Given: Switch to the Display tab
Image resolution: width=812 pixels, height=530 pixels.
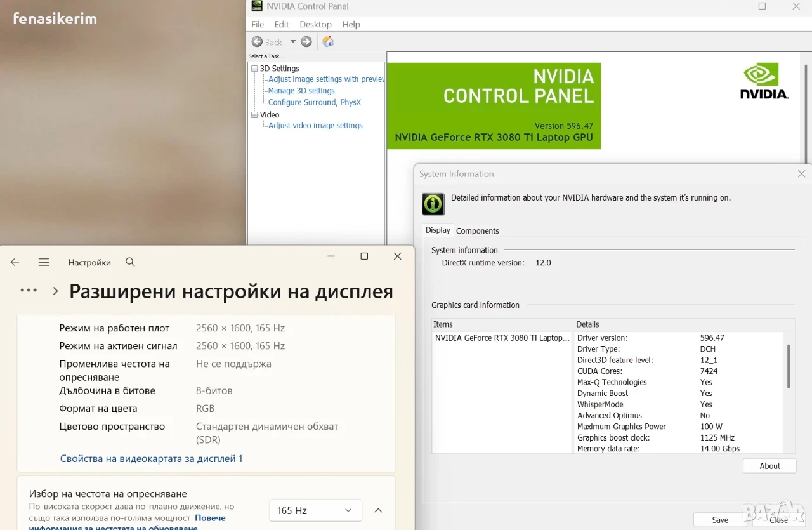Looking at the screenshot, I should tap(438, 230).
